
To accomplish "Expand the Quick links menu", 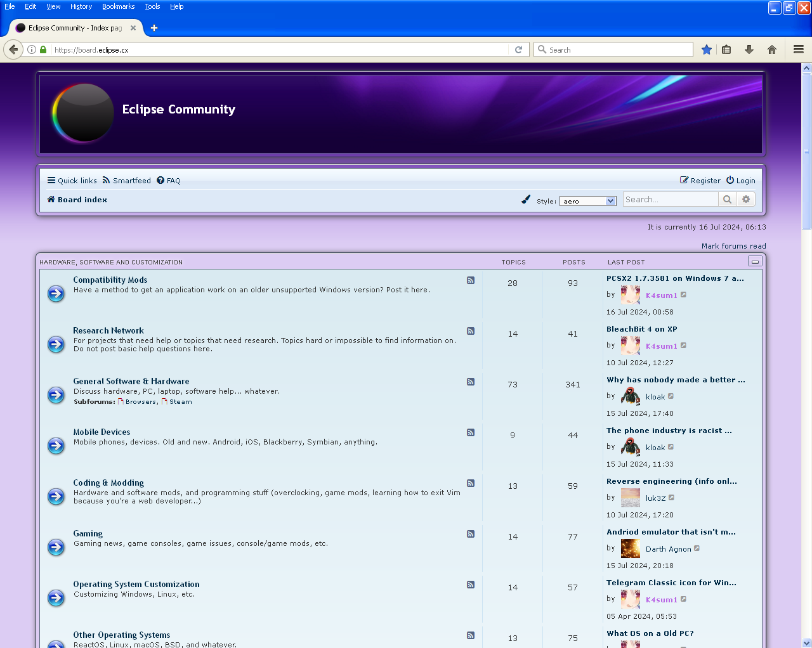I will 72,181.
